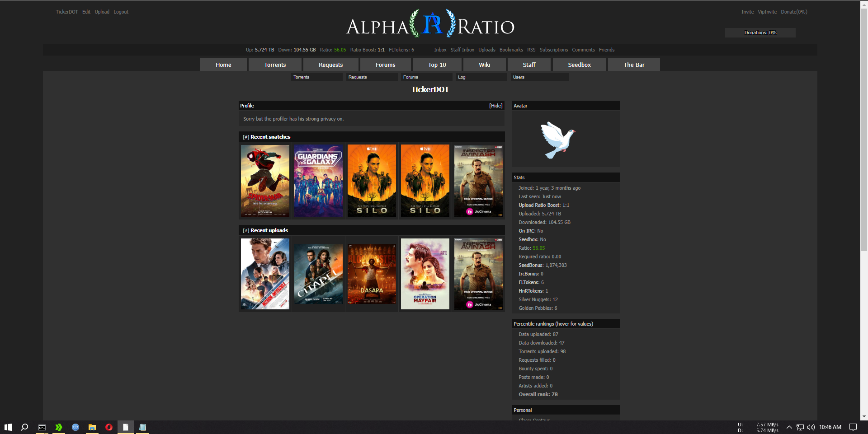Collapse the Recent uploads section
The image size is (868, 434).
246,230
